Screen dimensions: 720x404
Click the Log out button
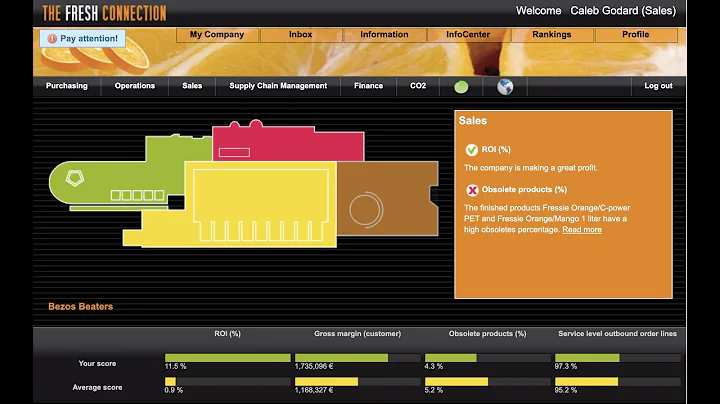[658, 86]
